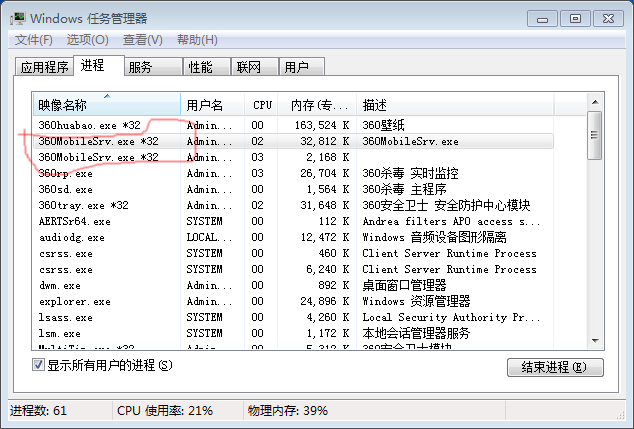Viewport: 634px width, 429px height.
Task: Sort by 内存 column header
Action: click(317, 105)
